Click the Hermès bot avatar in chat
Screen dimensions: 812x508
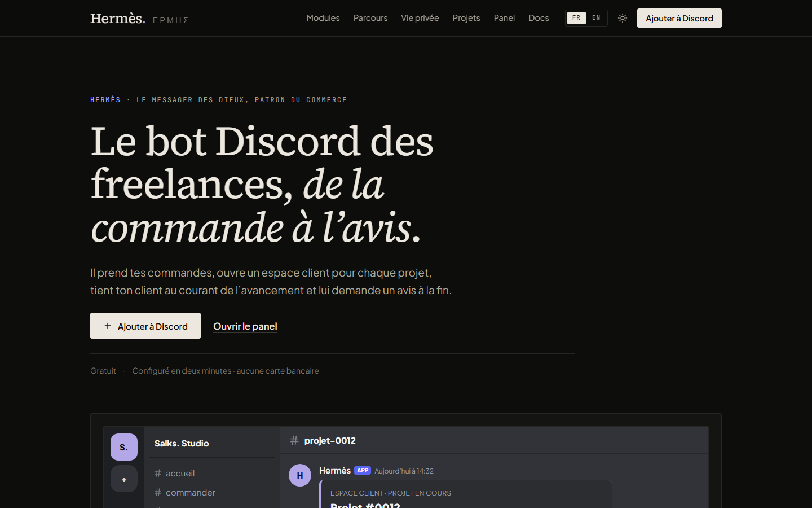(300, 475)
